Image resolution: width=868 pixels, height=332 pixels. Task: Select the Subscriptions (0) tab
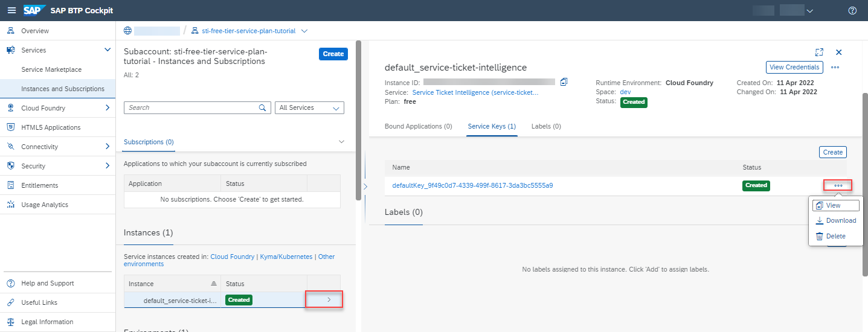[x=149, y=142]
